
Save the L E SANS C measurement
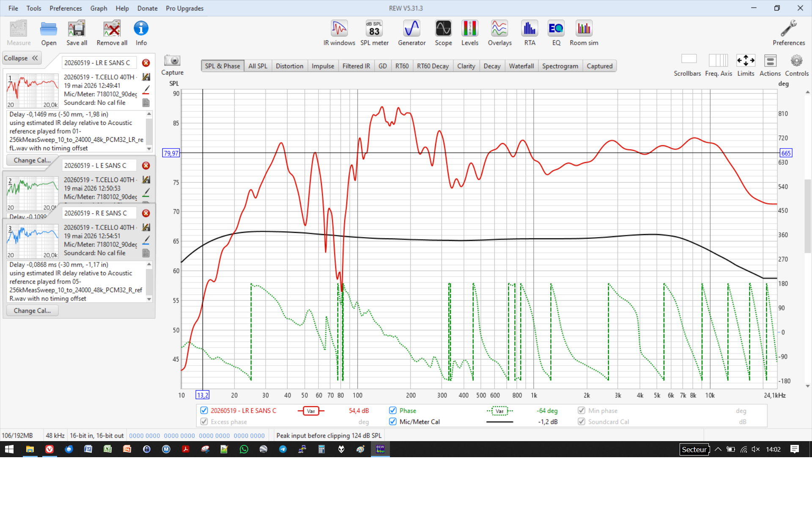coord(146,180)
